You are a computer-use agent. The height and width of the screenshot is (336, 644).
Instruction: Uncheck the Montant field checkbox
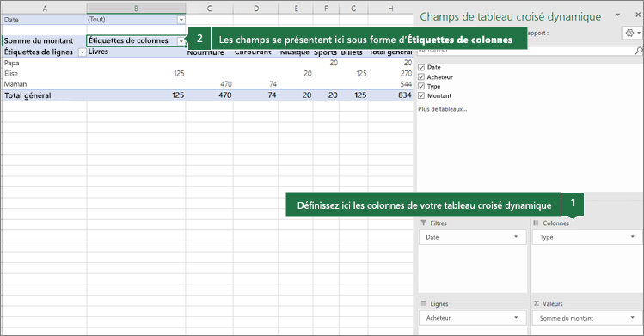pyautogui.click(x=421, y=96)
